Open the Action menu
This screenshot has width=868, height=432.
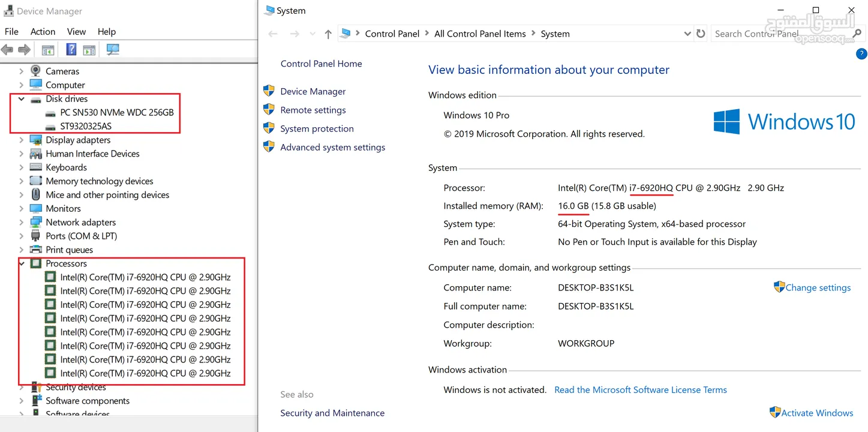pyautogui.click(x=43, y=31)
